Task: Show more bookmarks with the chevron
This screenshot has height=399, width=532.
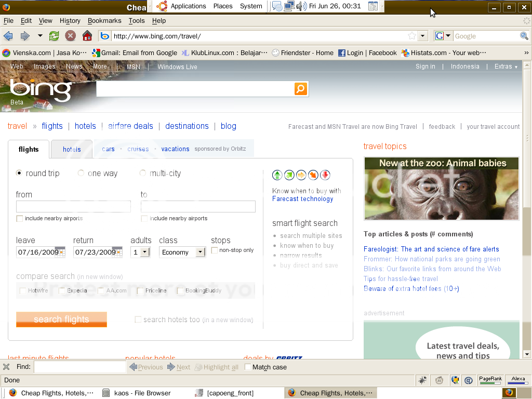Action: pos(526,52)
